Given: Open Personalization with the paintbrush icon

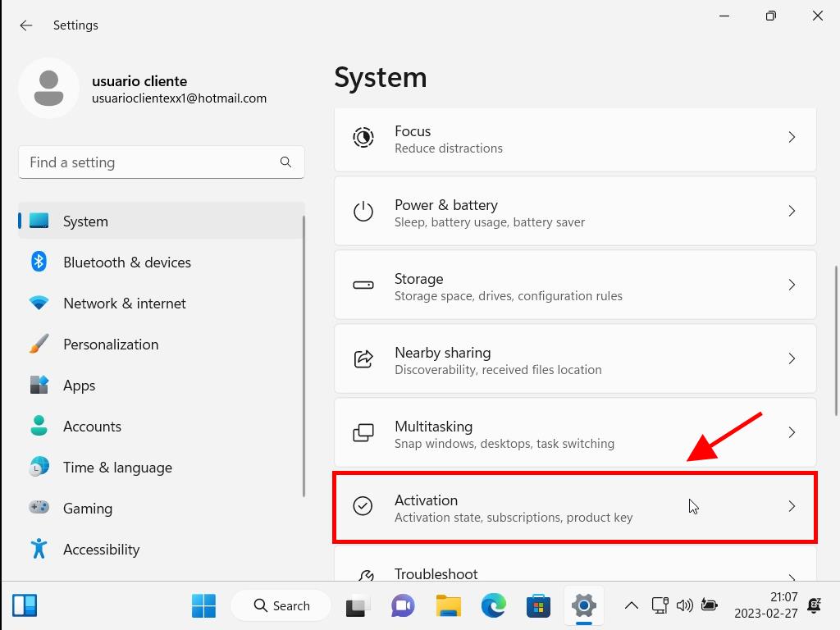Looking at the screenshot, I should coord(39,345).
